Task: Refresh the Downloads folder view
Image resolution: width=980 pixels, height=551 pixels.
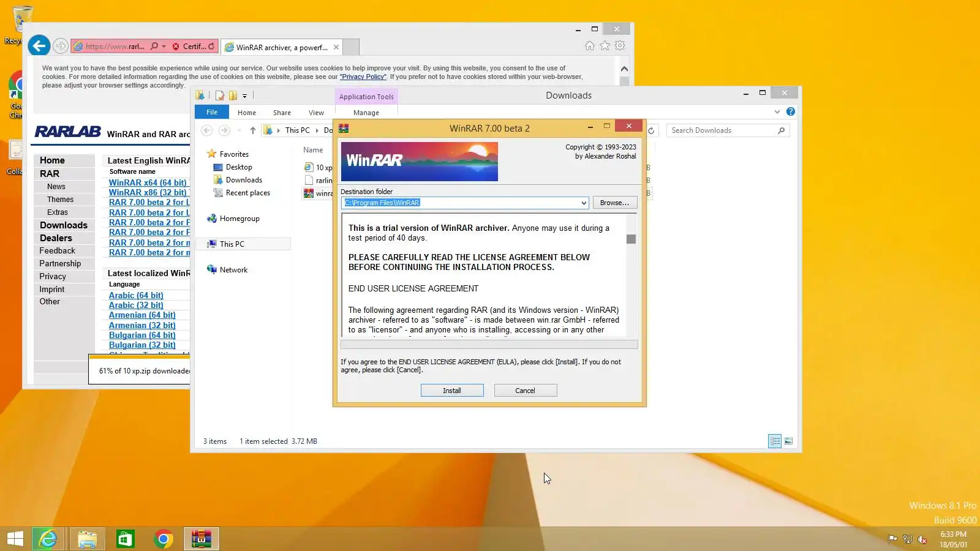Action: pyautogui.click(x=651, y=130)
